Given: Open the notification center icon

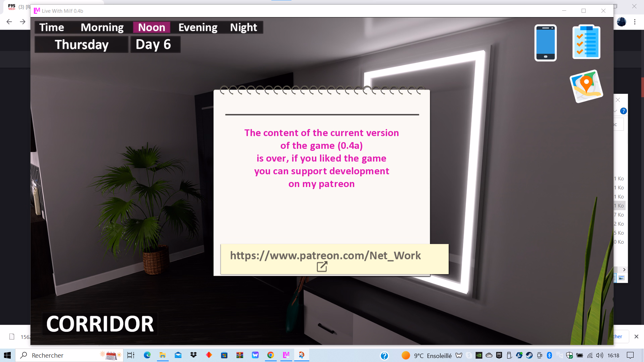Looking at the screenshot, I should click(630, 355).
